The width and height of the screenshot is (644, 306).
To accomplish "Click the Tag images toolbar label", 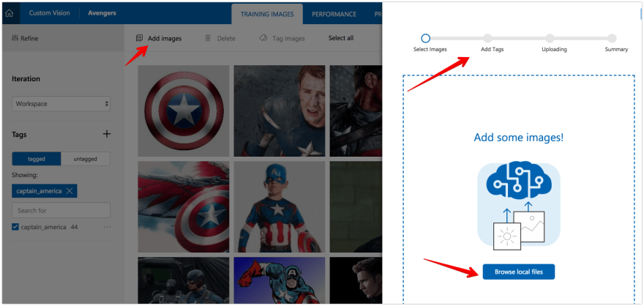I will 289,39.
